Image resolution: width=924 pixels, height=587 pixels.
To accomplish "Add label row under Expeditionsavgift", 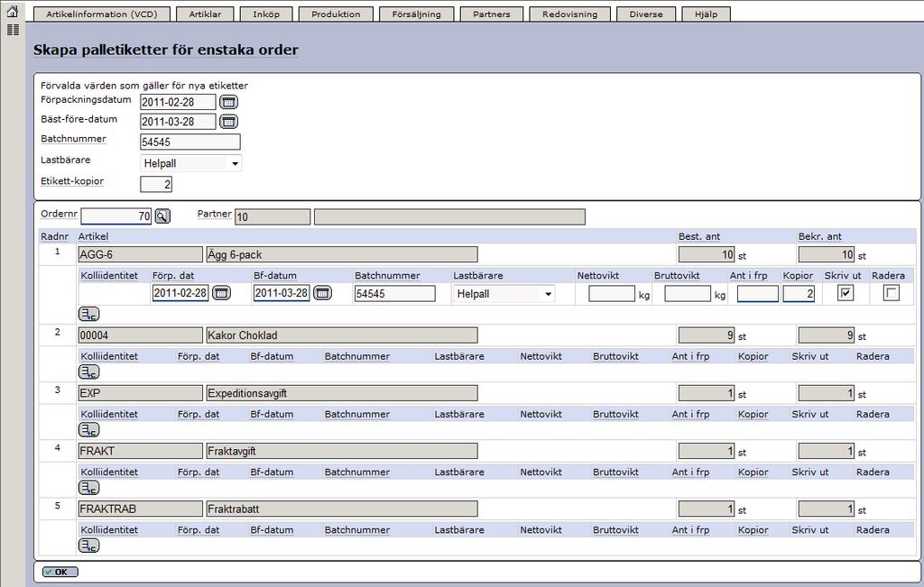I will click(x=89, y=430).
